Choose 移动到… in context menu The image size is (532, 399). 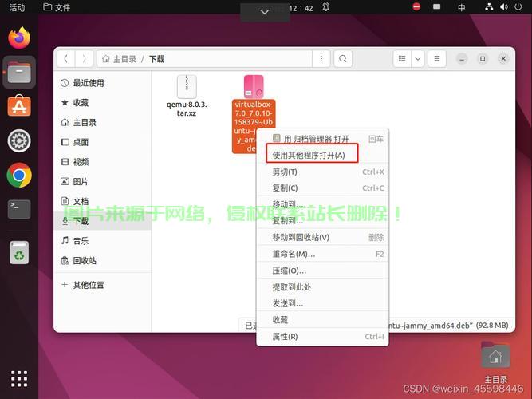[x=322, y=204]
